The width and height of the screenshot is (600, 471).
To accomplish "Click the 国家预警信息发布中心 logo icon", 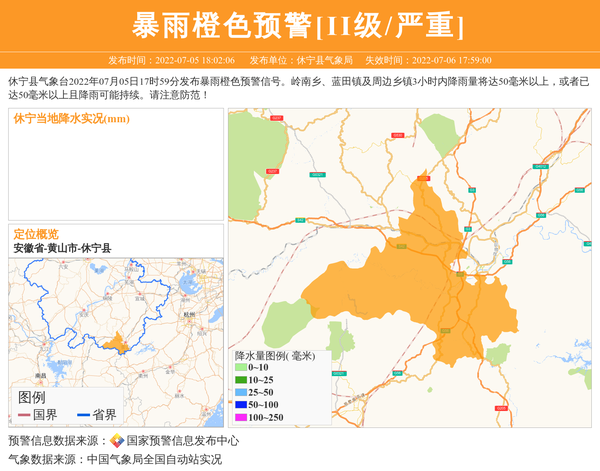I will coord(117,440).
